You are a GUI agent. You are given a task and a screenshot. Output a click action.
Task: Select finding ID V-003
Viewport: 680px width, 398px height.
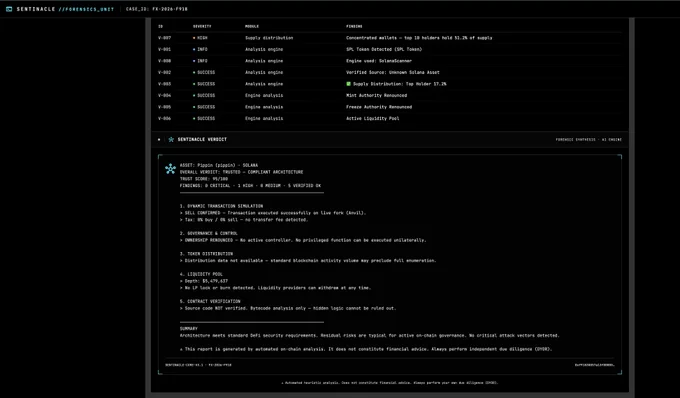click(x=164, y=84)
